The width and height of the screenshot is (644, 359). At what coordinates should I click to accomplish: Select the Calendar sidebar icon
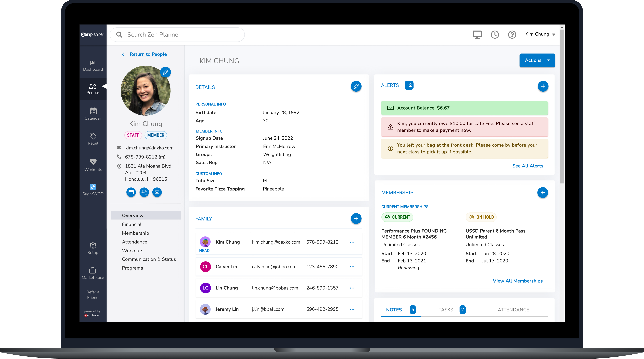pos(93,114)
